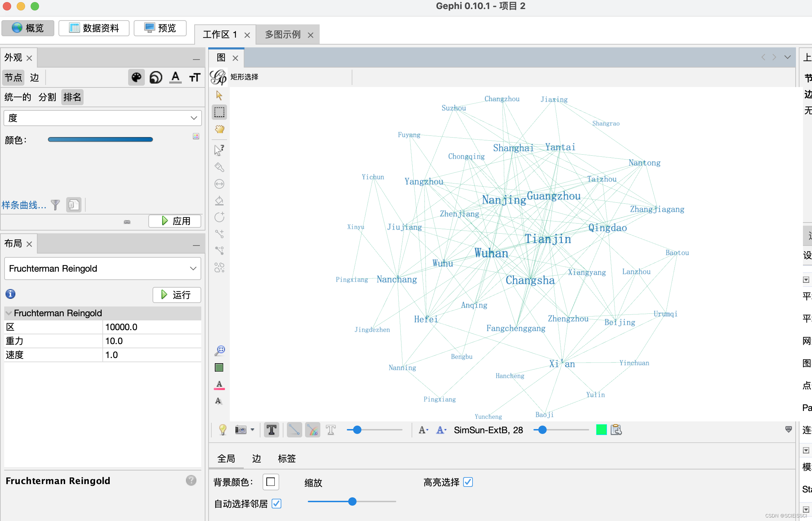Viewport: 812px width, 521px height.
Task: Apply appearance settings with 应用 button
Action: pyautogui.click(x=174, y=221)
